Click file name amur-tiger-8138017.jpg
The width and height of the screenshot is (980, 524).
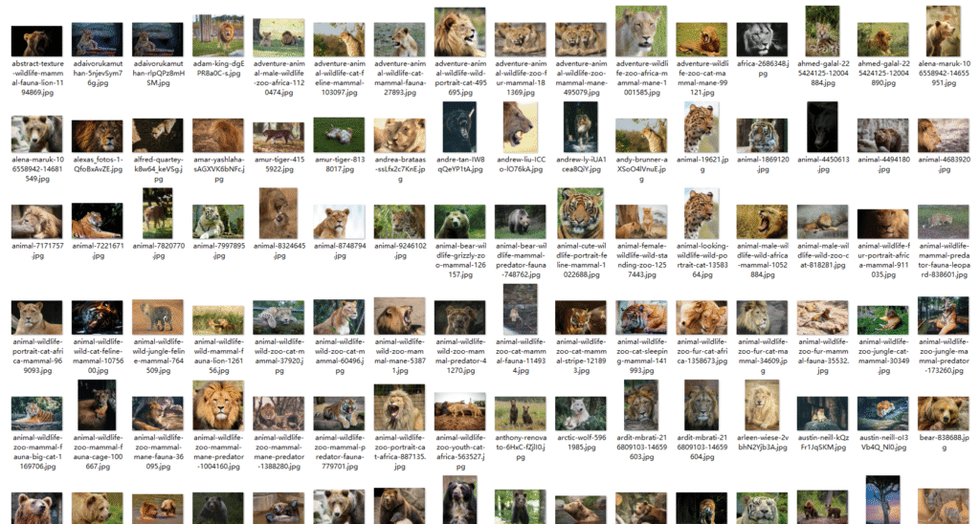click(x=340, y=164)
